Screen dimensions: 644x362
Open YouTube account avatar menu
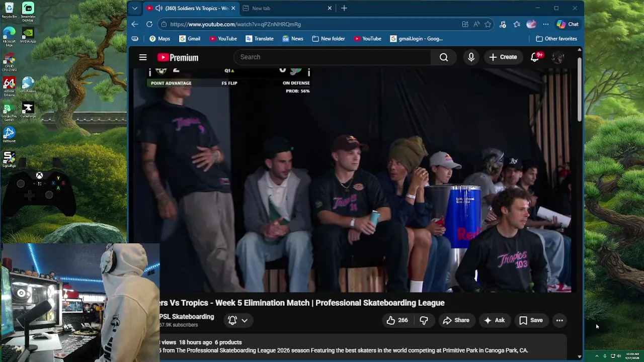click(557, 57)
